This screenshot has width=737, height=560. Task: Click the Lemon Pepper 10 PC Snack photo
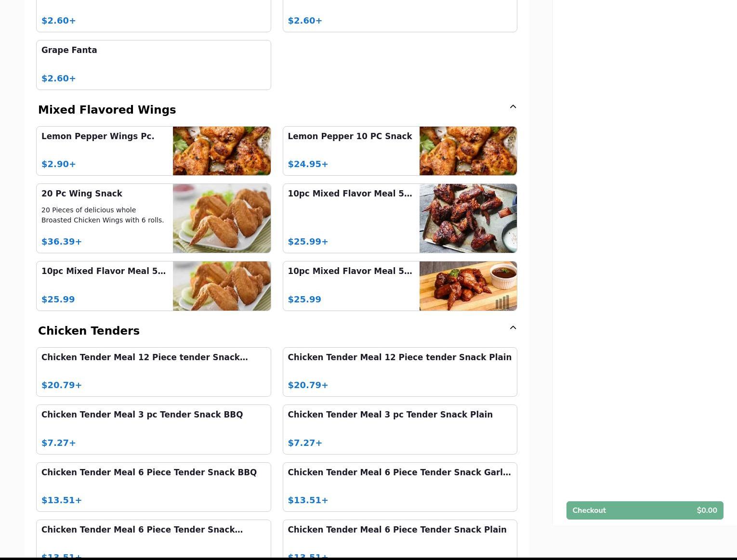pos(468,151)
